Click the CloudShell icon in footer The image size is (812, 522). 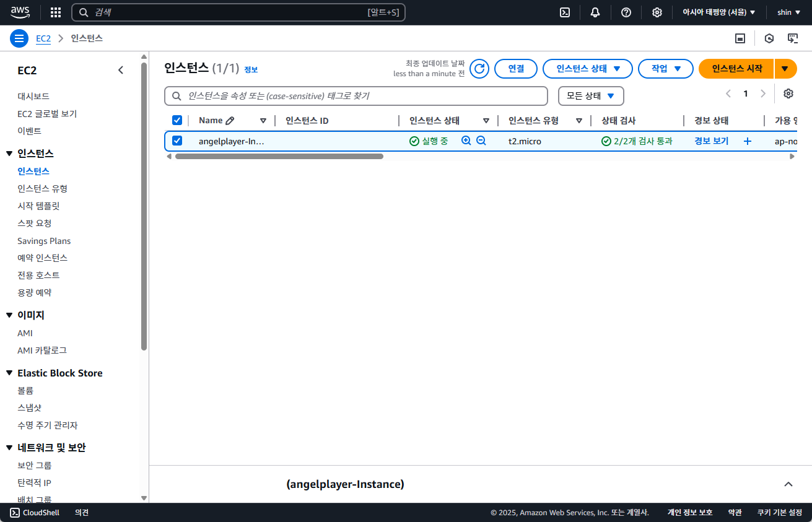[15, 513]
